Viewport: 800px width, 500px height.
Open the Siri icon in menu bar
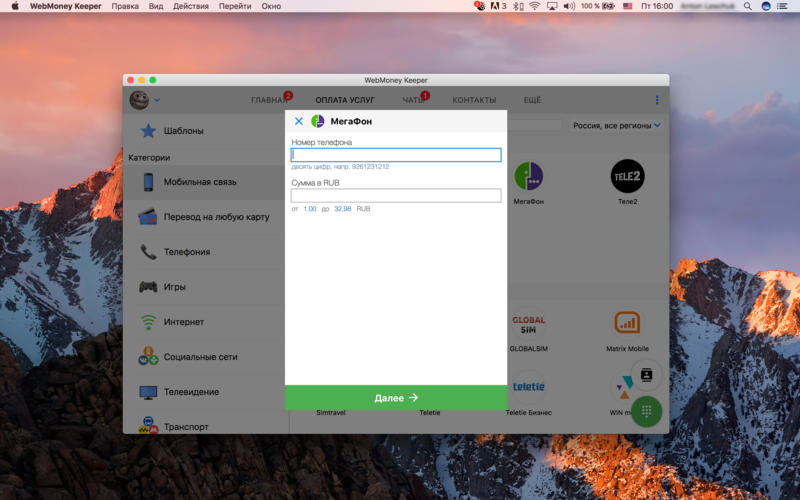tap(765, 6)
